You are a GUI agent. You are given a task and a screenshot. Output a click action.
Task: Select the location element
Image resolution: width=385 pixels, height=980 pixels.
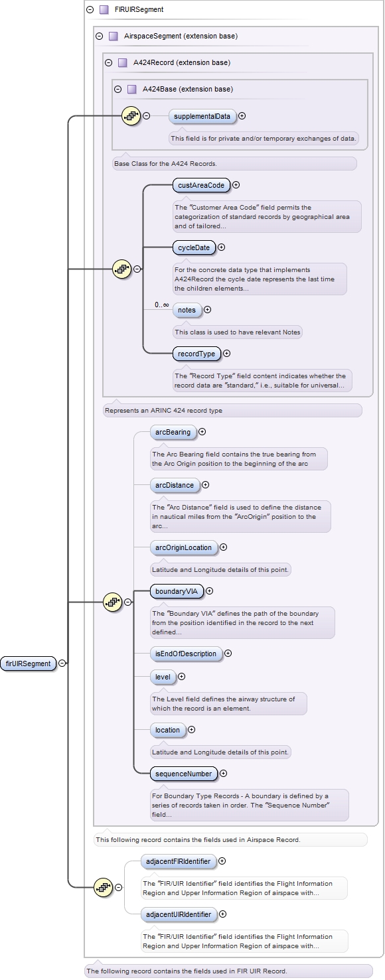click(x=168, y=731)
